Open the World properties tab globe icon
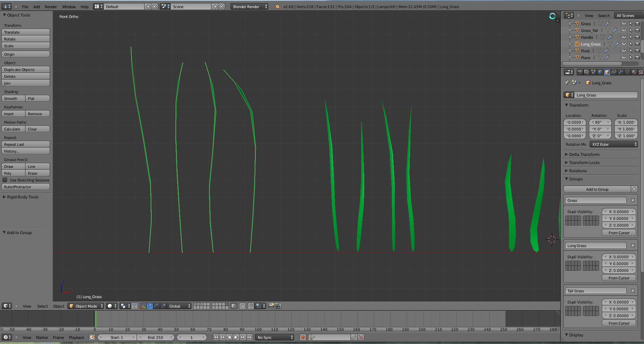 [600, 72]
